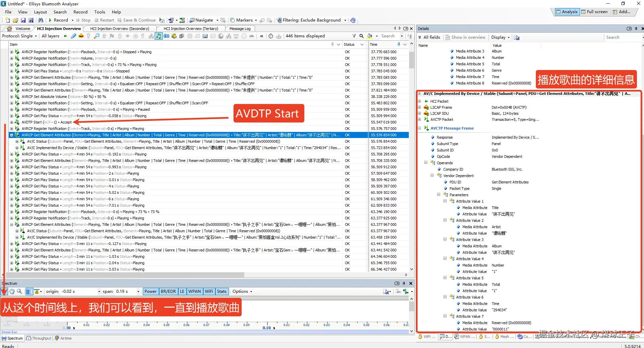This screenshot has height=348, width=644.
Task: Toggle the music note audio filter
Action: click(158, 36)
